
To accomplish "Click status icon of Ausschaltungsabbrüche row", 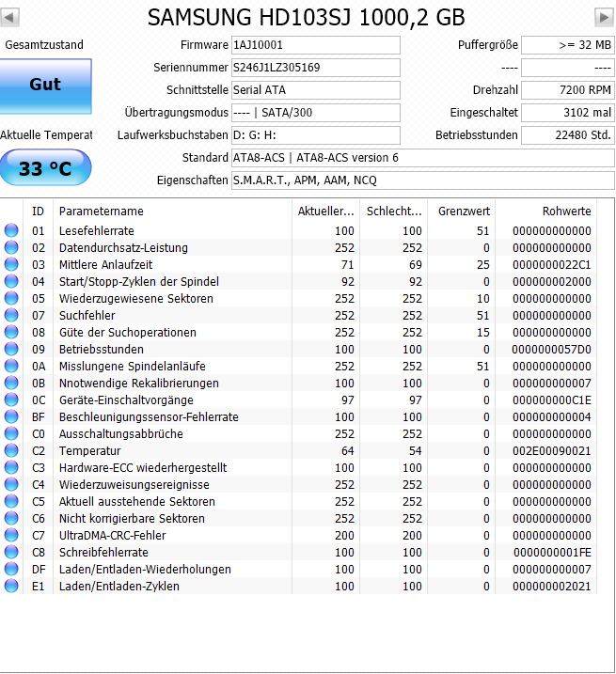I will [11, 433].
